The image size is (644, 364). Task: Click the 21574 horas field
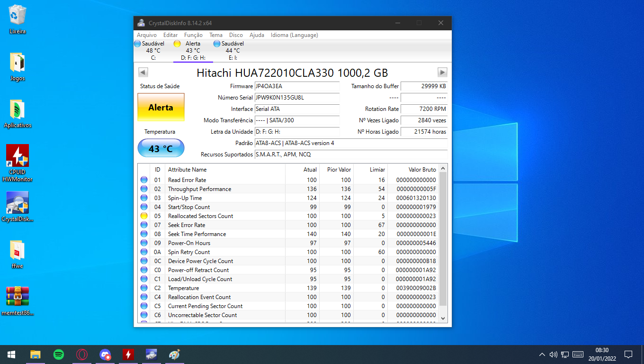coord(424,132)
